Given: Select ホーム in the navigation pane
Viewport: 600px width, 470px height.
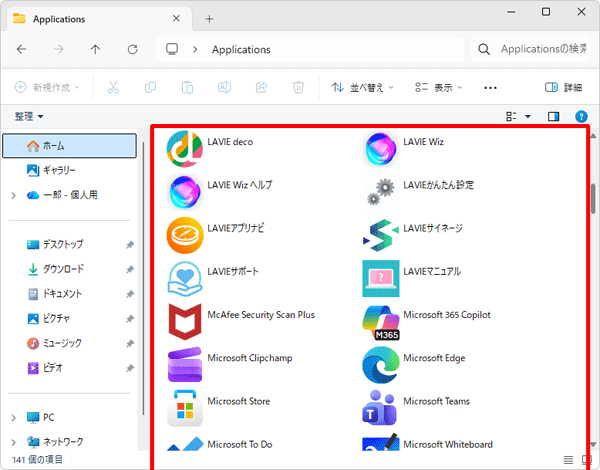Looking at the screenshot, I should point(69,145).
